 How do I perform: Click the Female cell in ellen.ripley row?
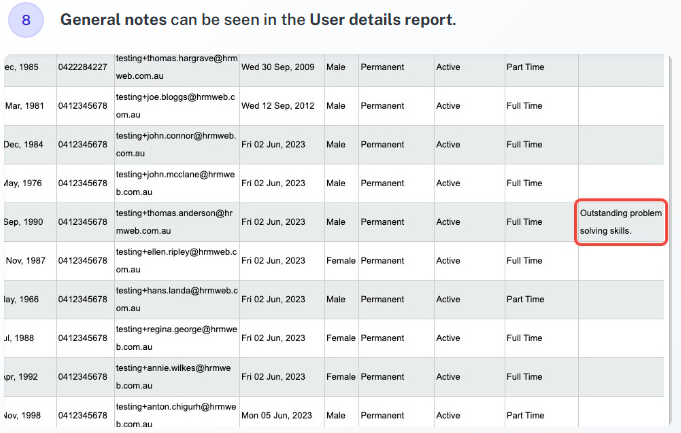(341, 261)
